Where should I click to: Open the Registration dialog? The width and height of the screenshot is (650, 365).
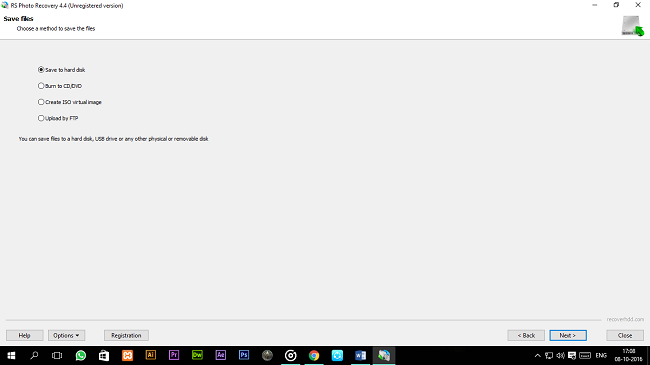pyautogui.click(x=126, y=335)
